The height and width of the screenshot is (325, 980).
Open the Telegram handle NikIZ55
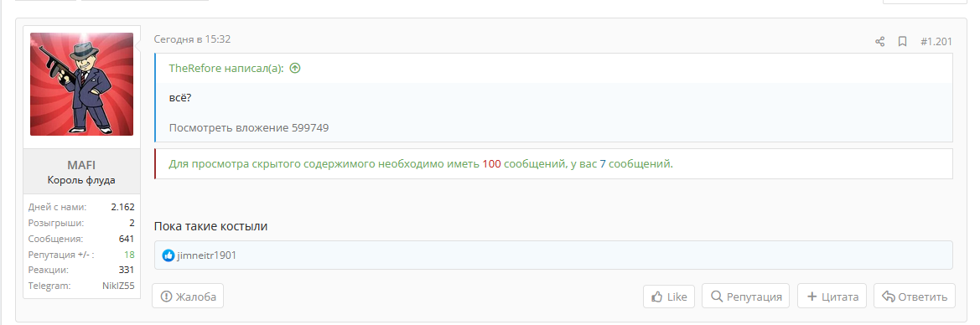[118, 286]
